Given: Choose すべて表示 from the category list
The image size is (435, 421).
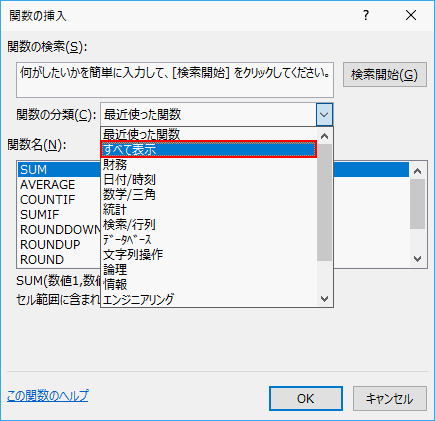Looking at the screenshot, I should pos(209,149).
